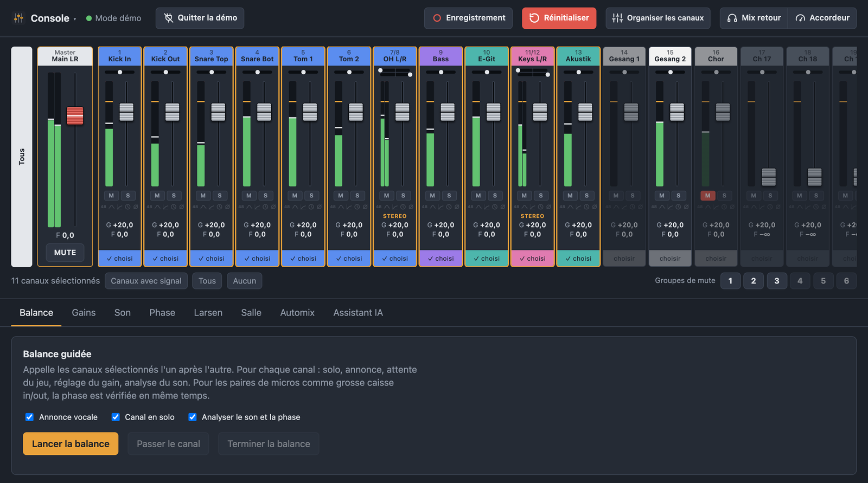Open the Assistant IA tab
Viewport: 868px width, 483px height.
[x=358, y=313]
